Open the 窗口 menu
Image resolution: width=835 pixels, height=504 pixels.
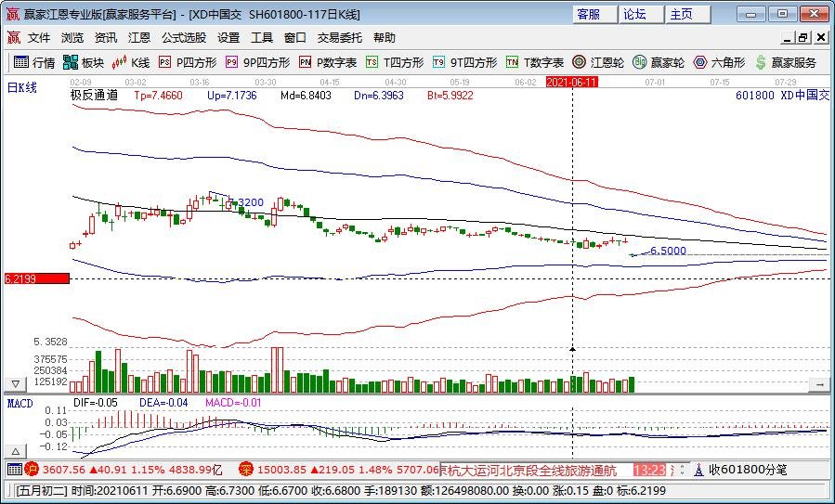pos(295,38)
